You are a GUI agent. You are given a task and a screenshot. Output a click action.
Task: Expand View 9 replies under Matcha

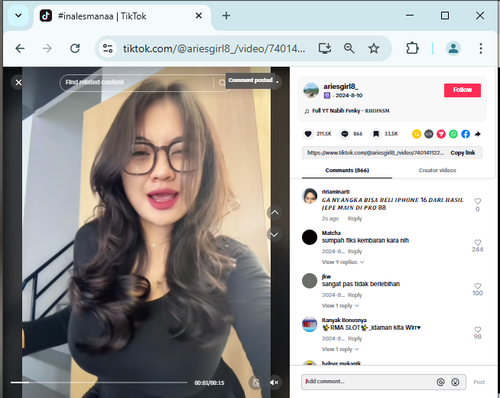[343, 262]
